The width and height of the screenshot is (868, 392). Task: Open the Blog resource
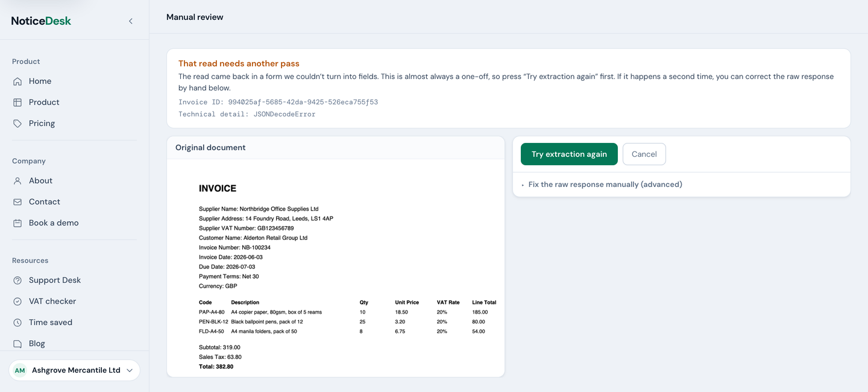[x=74, y=344]
